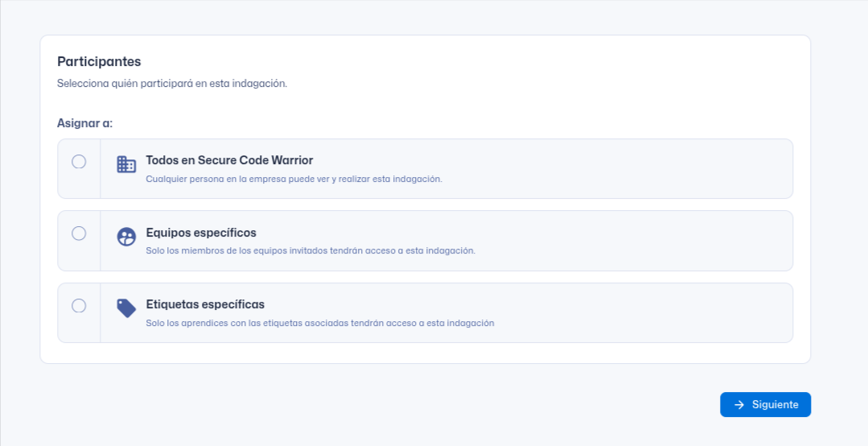The image size is (868, 446).
Task: Enable the 'Etiquetas específicas' radio option
Action: tap(79, 306)
